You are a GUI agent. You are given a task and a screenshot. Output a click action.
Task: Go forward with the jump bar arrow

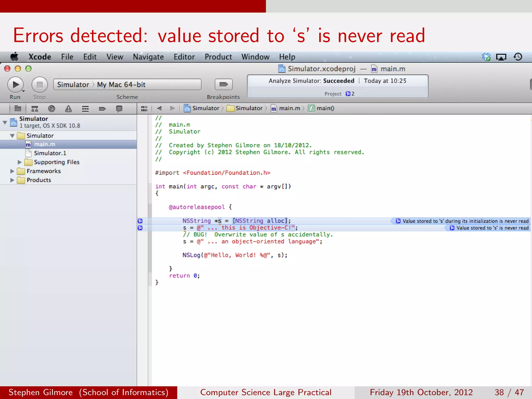[x=172, y=108]
